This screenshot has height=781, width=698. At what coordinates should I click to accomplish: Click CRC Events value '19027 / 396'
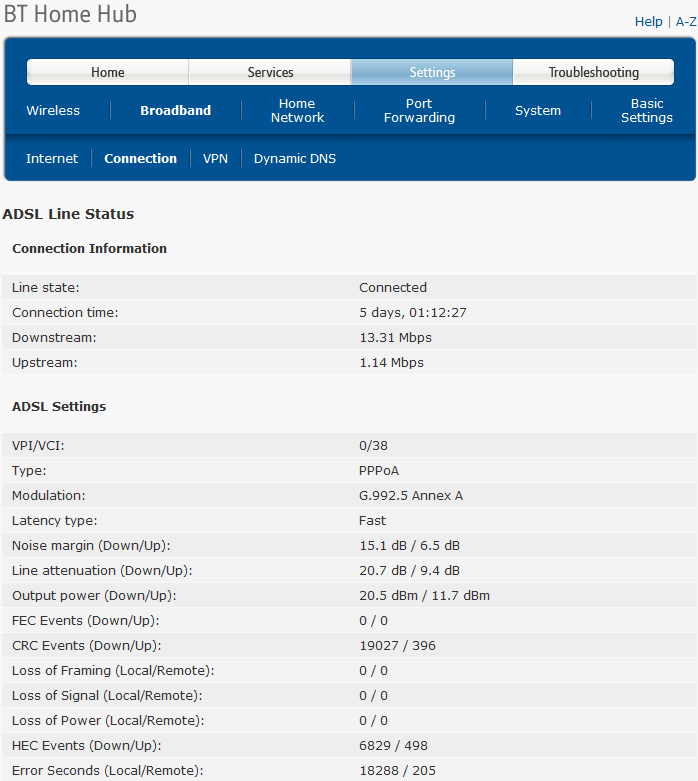click(x=398, y=645)
